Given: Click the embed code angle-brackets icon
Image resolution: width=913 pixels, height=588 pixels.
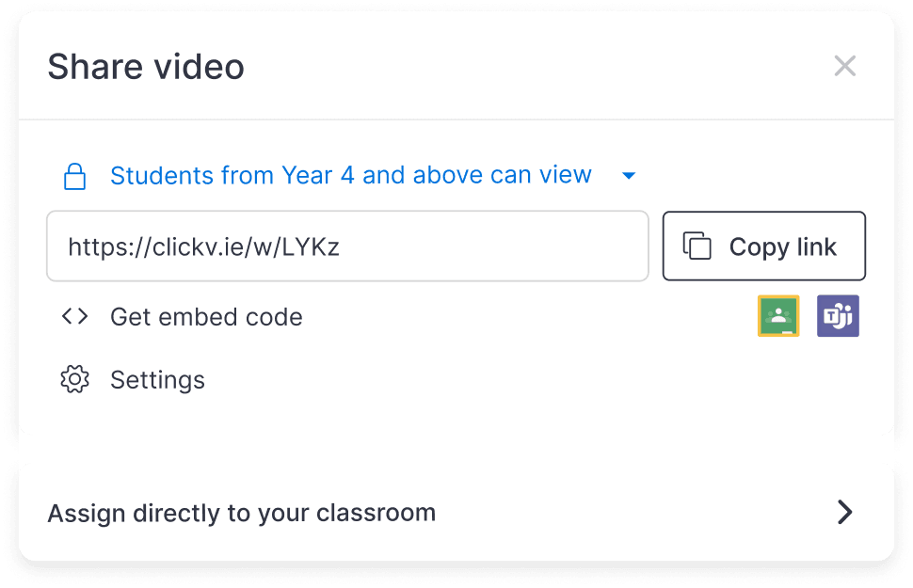Looking at the screenshot, I should 74,316.
